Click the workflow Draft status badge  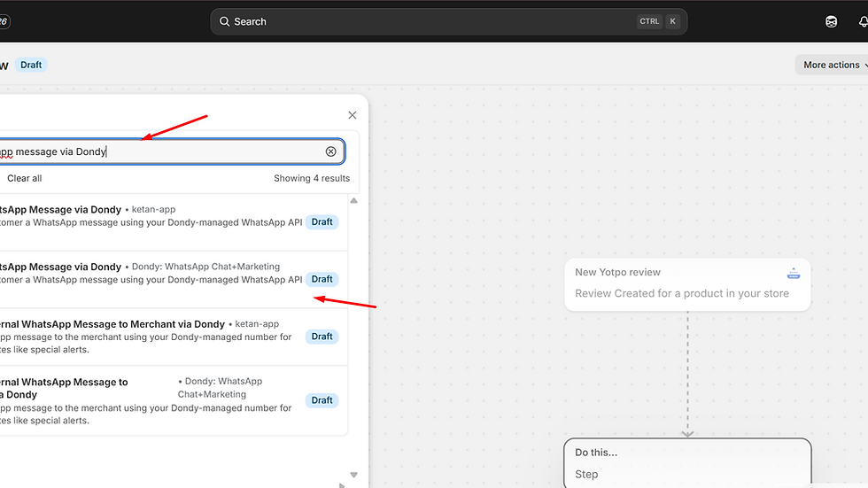click(x=31, y=65)
